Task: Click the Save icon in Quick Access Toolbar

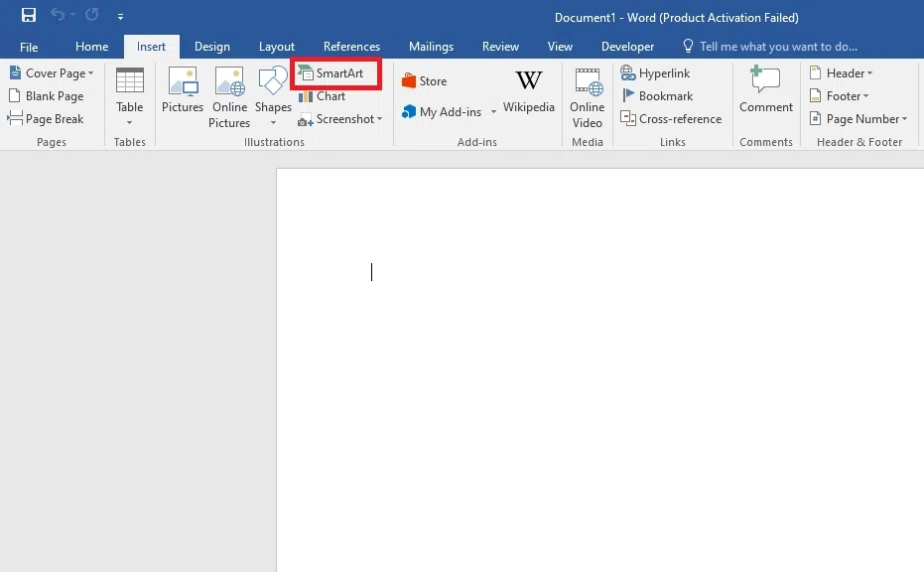Action: click(x=28, y=15)
